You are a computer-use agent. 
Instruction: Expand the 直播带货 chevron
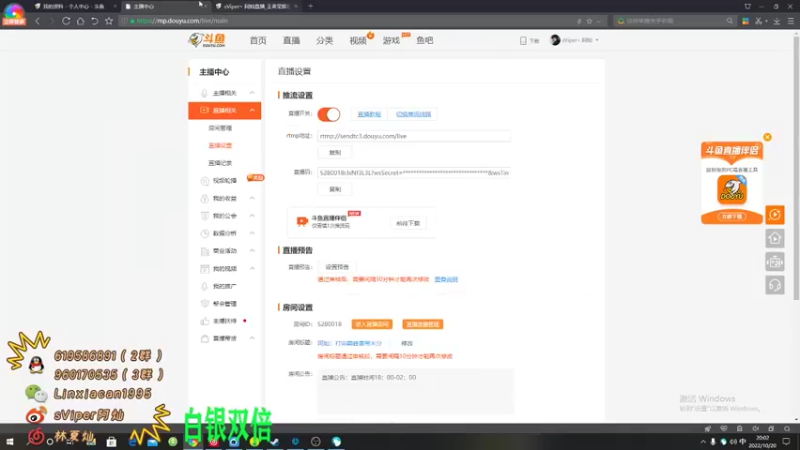coord(252,338)
